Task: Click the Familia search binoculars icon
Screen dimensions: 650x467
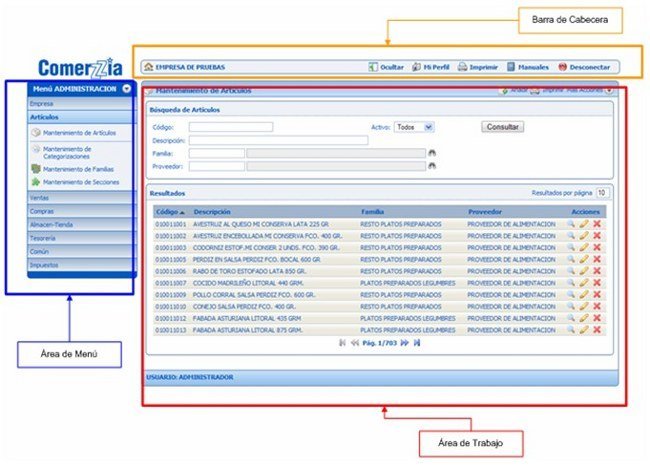Action: coord(432,153)
